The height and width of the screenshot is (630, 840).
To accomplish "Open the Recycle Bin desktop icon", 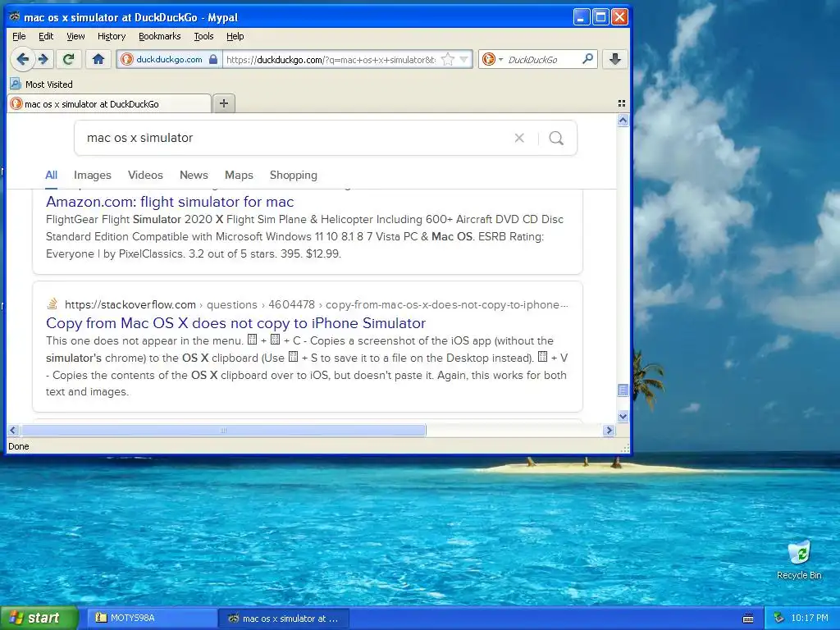I will (x=799, y=560).
